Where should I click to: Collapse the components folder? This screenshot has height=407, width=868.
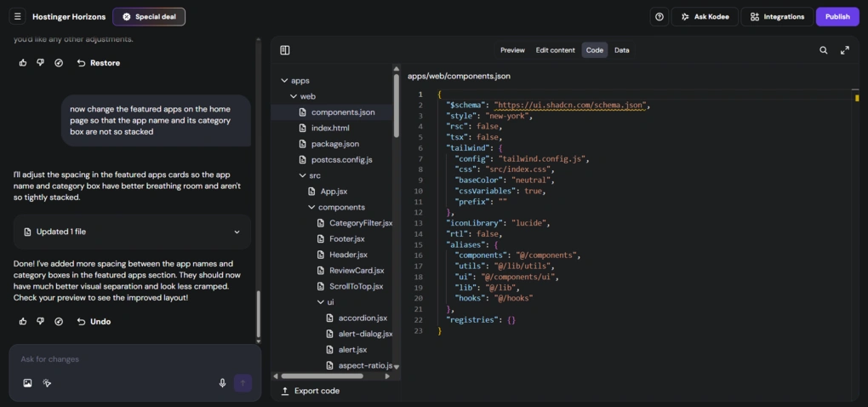click(x=337, y=207)
